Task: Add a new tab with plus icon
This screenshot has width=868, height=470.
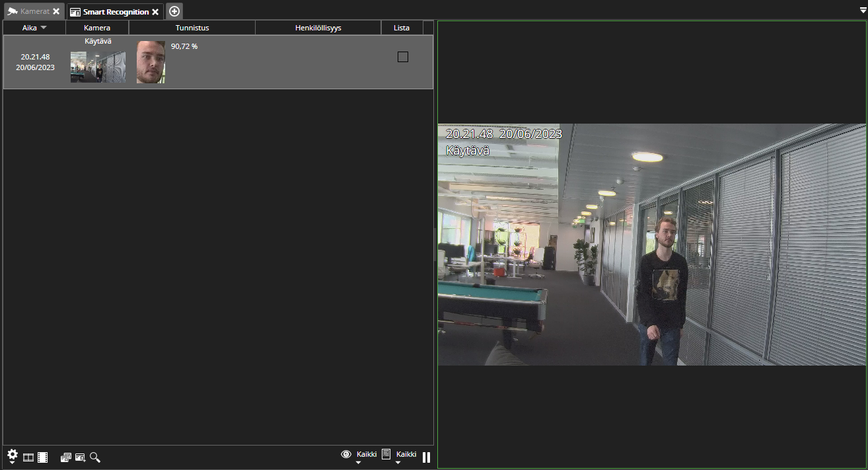Action: tap(174, 11)
